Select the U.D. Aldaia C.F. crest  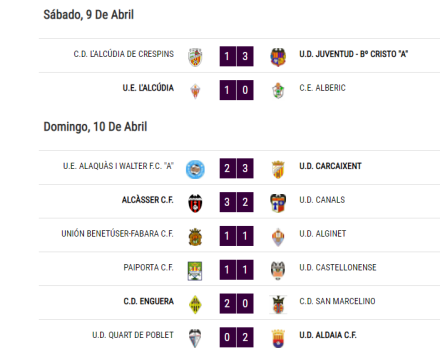click(278, 339)
